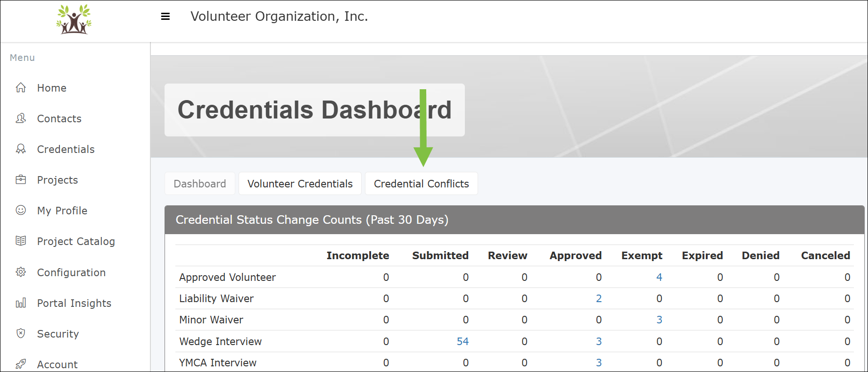Open the 2 Approved Liability Waiver count
868x372 pixels.
pyautogui.click(x=599, y=298)
